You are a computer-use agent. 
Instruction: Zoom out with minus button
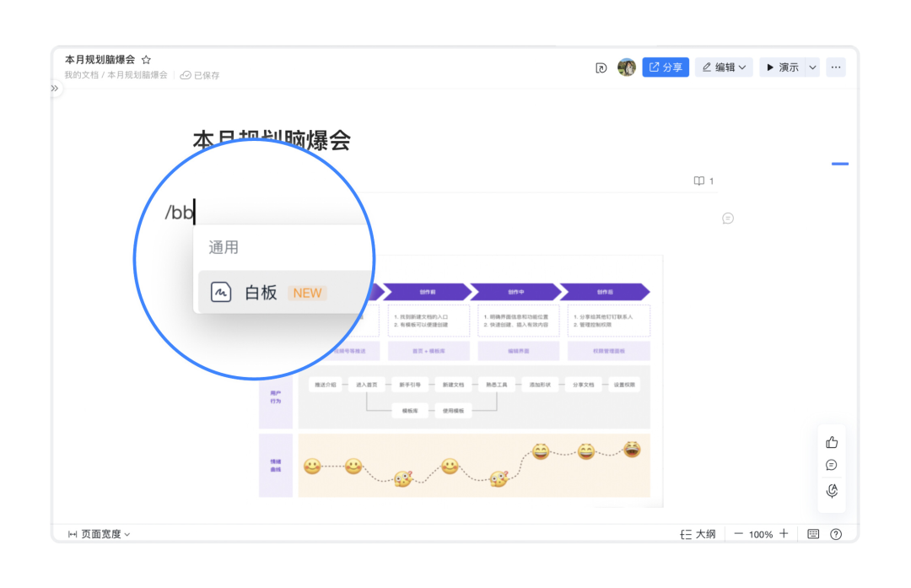click(x=738, y=533)
